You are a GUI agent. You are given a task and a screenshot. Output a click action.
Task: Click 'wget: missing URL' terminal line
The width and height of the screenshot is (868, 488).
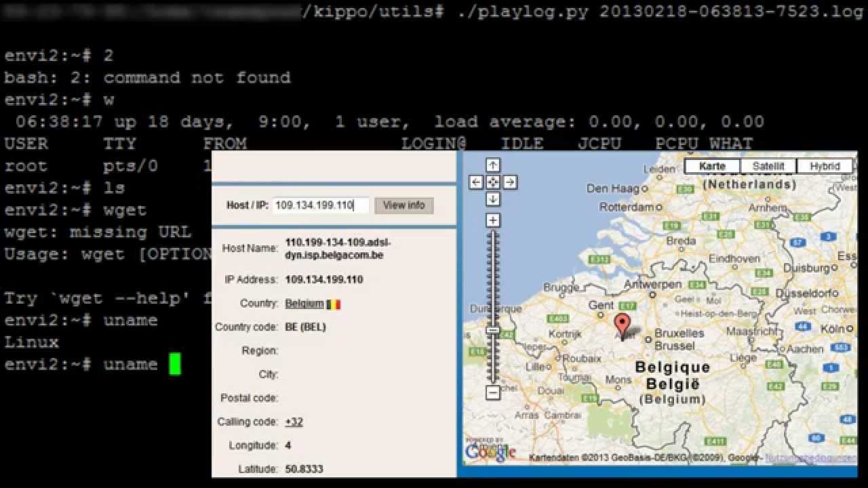[98, 232]
